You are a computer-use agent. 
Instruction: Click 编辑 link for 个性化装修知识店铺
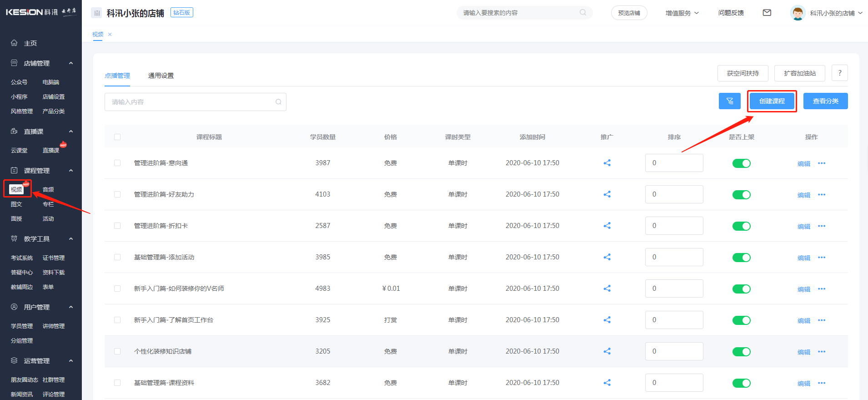[803, 352]
